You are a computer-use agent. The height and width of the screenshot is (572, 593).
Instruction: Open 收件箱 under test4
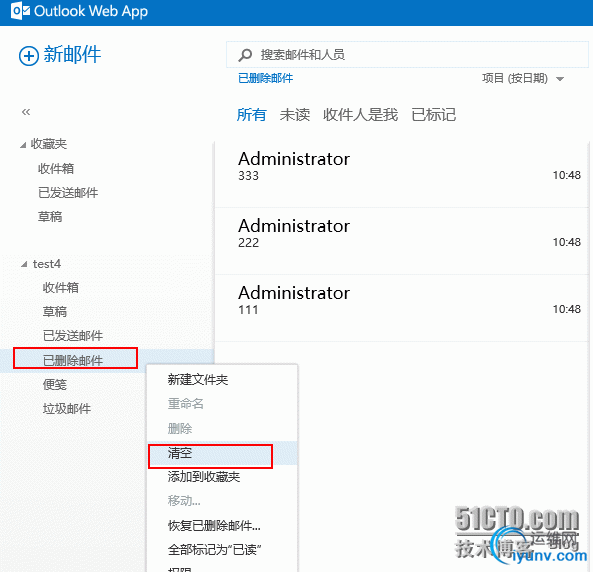61,288
